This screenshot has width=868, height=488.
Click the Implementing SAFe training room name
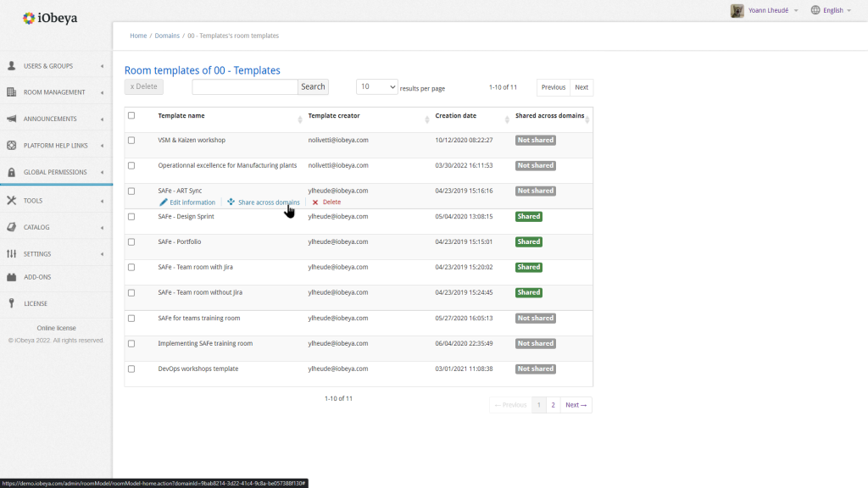pyautogui.click(x=205, y=344)
